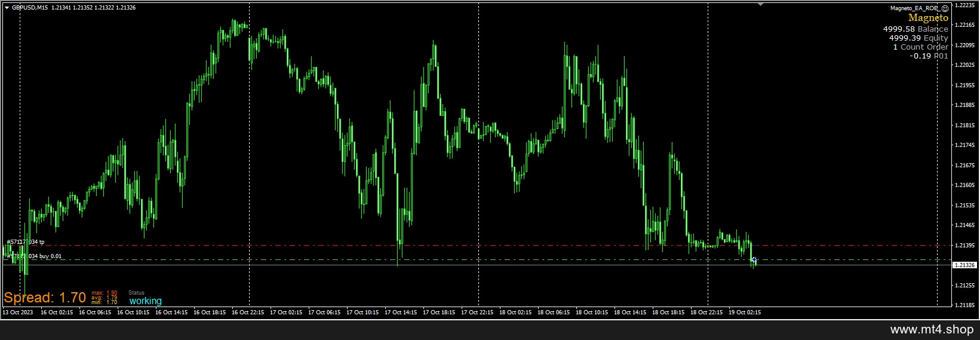This screenshot has width=980, height=340.
Task: Click the 'min: 1.70' spread value
Action: click(104, 302)
